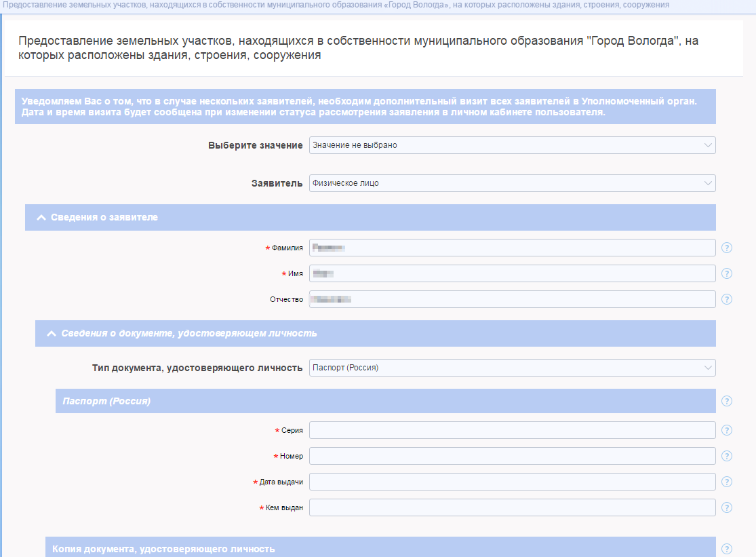
Task: Click the Кем выдан label
Action: (285, 507)
